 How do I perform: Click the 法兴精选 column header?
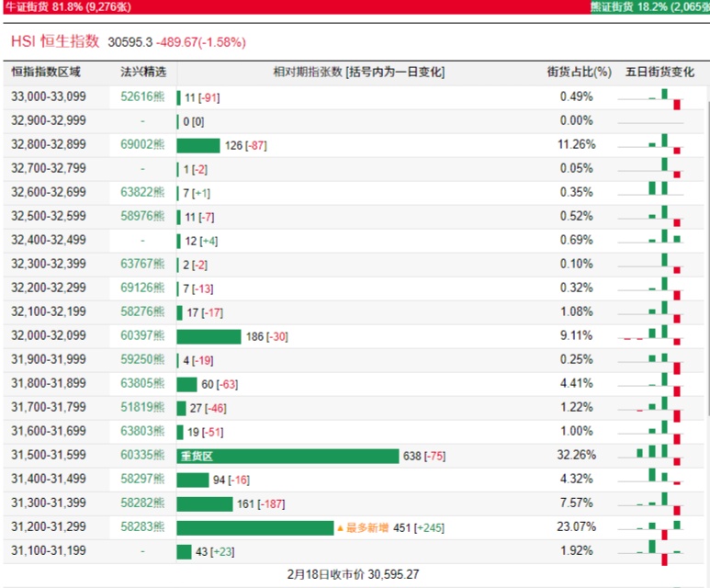coord(143,72)
